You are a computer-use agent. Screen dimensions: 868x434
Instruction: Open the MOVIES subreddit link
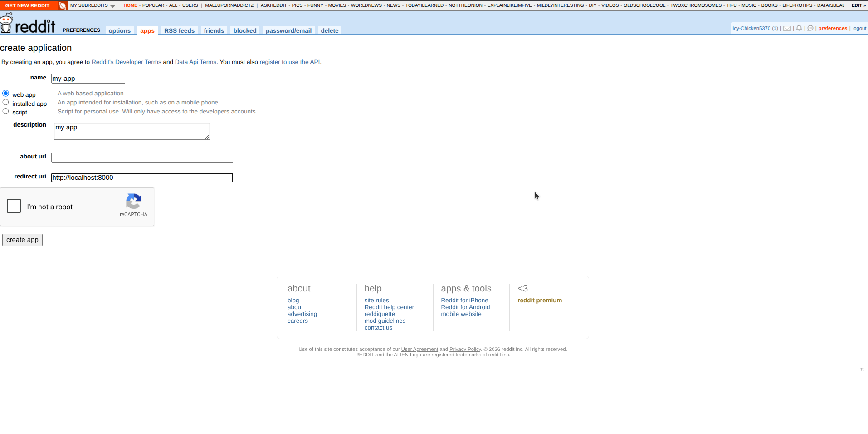click(337, 5)
